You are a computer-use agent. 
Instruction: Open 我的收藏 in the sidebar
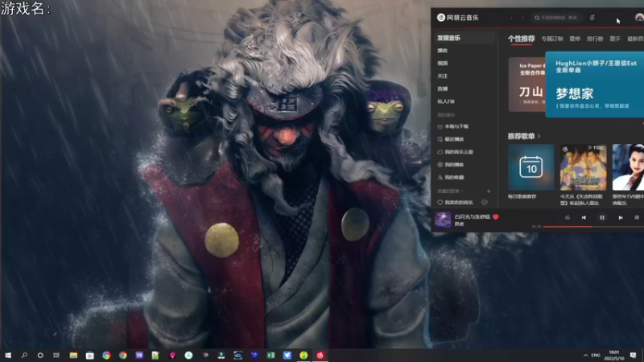tap(451, 177)
